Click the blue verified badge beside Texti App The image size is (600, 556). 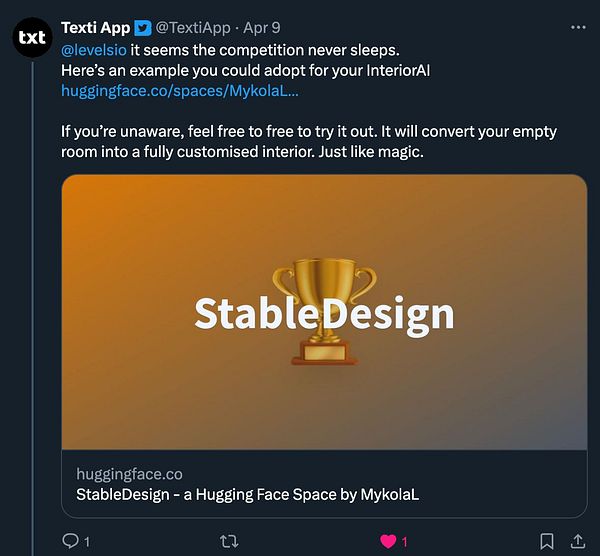click(143, 28)
